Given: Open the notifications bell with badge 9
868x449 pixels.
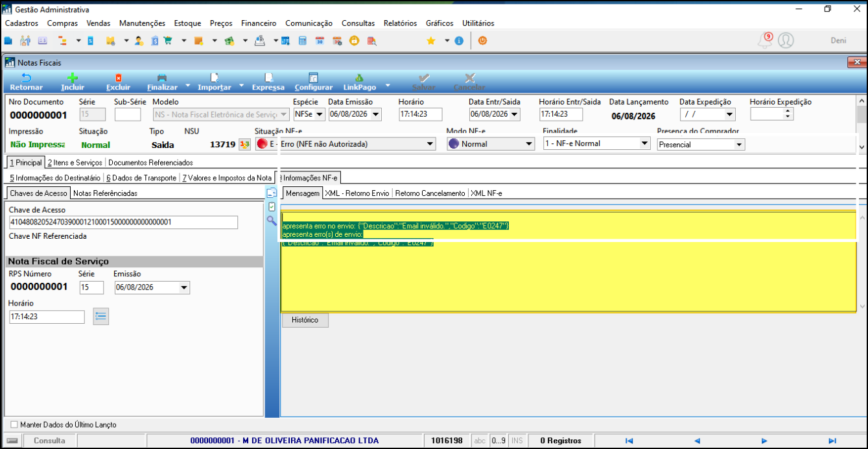Looking at the screenshot, I should pyautogui.click(x=766, y=40).
